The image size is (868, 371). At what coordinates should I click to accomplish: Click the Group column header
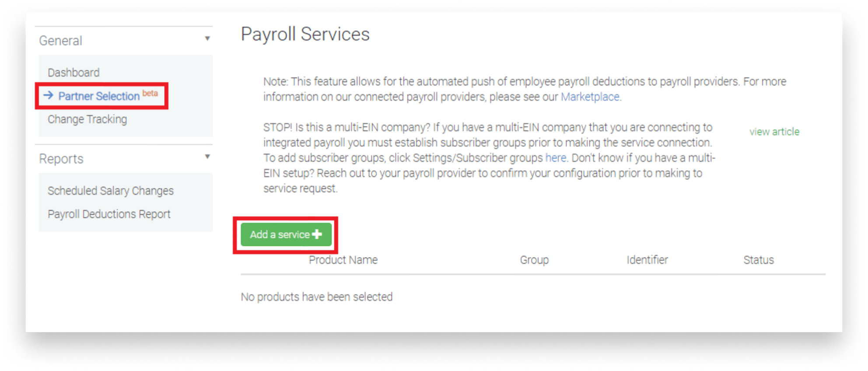click(534, 260)
